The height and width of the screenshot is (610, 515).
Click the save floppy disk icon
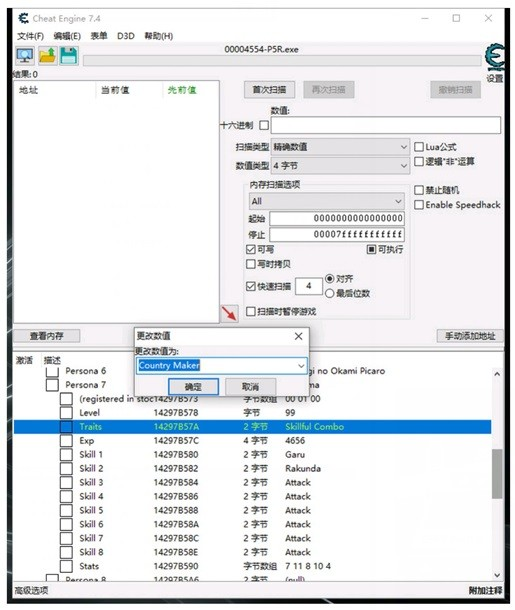tap(69, 56)
